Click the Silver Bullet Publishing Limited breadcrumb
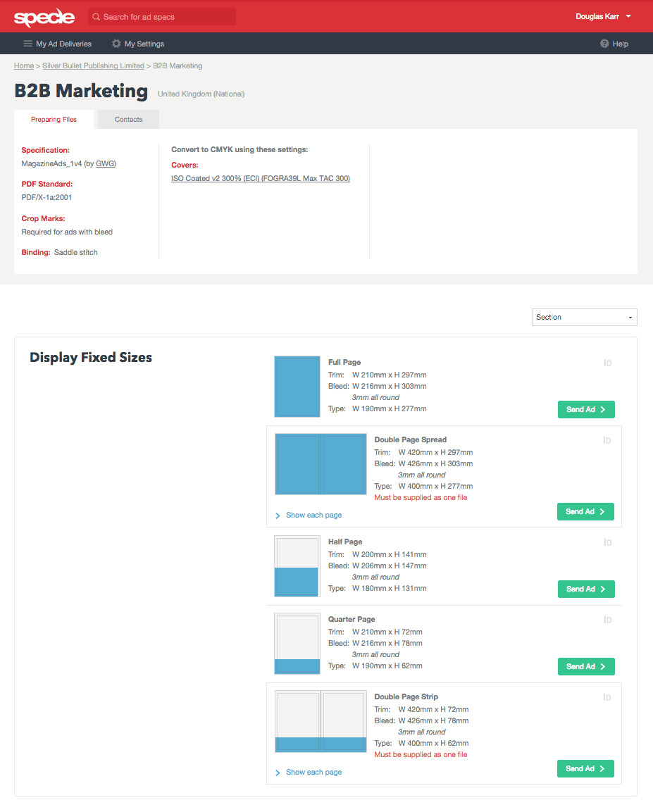The image size is (653, 812). (93, 65)
